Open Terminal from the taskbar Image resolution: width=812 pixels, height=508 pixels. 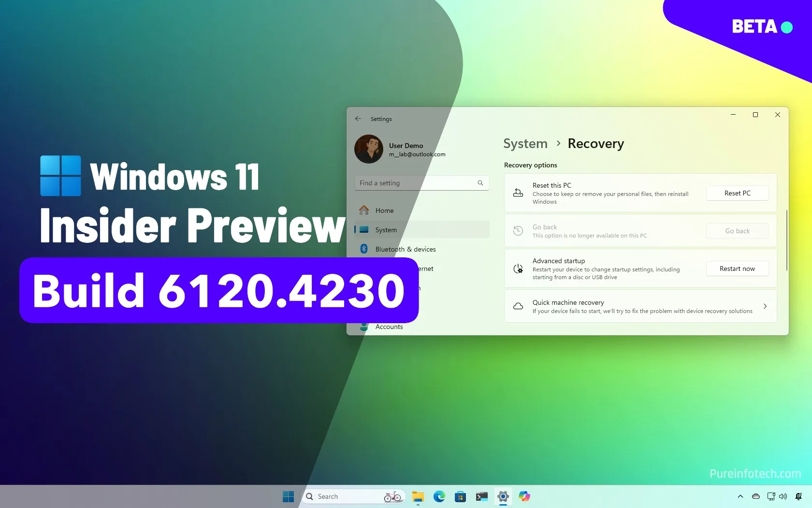pyautogui.click(x=482, y=496)
